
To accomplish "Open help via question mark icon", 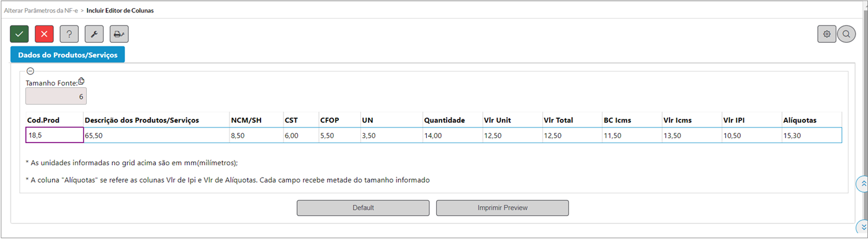I will coord(69,34).
